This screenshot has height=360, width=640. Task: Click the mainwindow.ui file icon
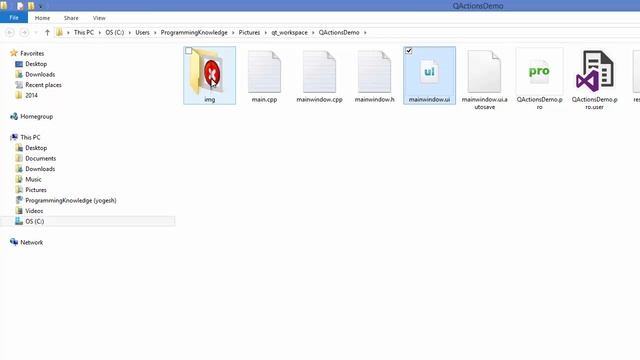coord(429,72)
